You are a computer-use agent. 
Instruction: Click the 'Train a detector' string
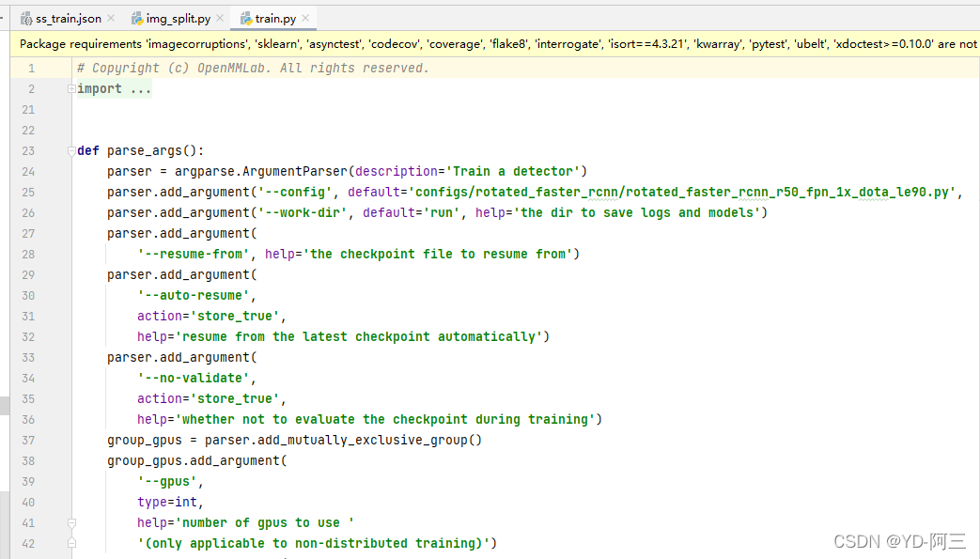pos(512,171)
